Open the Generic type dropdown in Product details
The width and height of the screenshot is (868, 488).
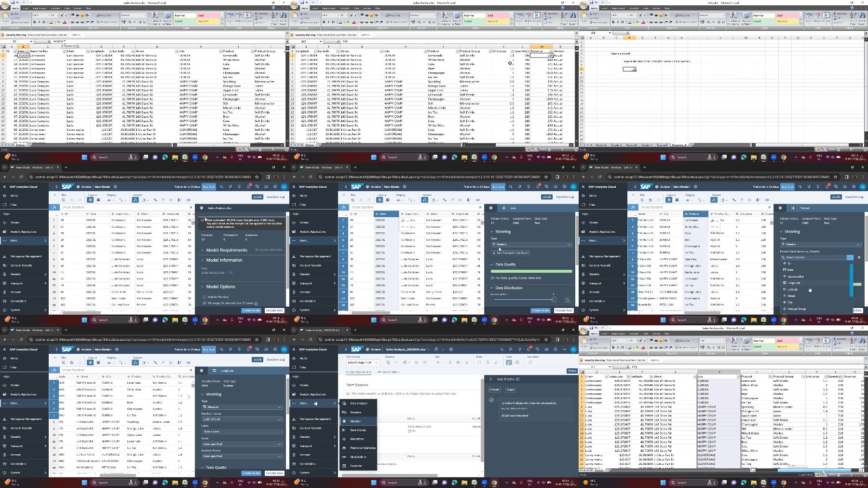click(x=821, y=244)
